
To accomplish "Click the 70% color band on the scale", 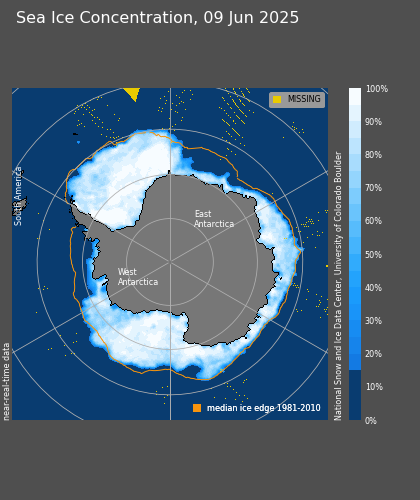I will point(355,188).
